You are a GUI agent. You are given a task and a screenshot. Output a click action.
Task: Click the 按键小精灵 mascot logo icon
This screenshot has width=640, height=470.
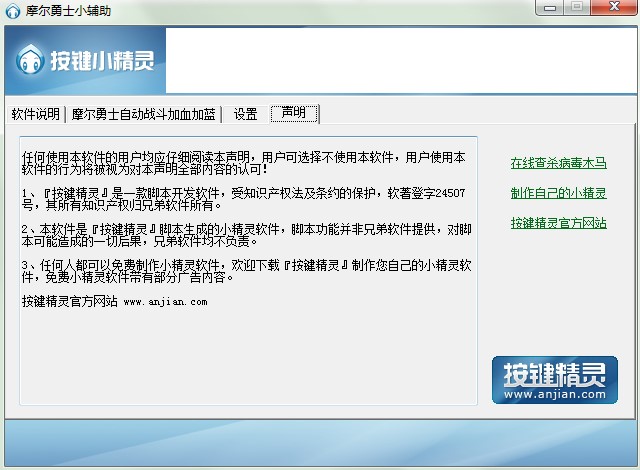pyautogui.click(x=30, y=60)
